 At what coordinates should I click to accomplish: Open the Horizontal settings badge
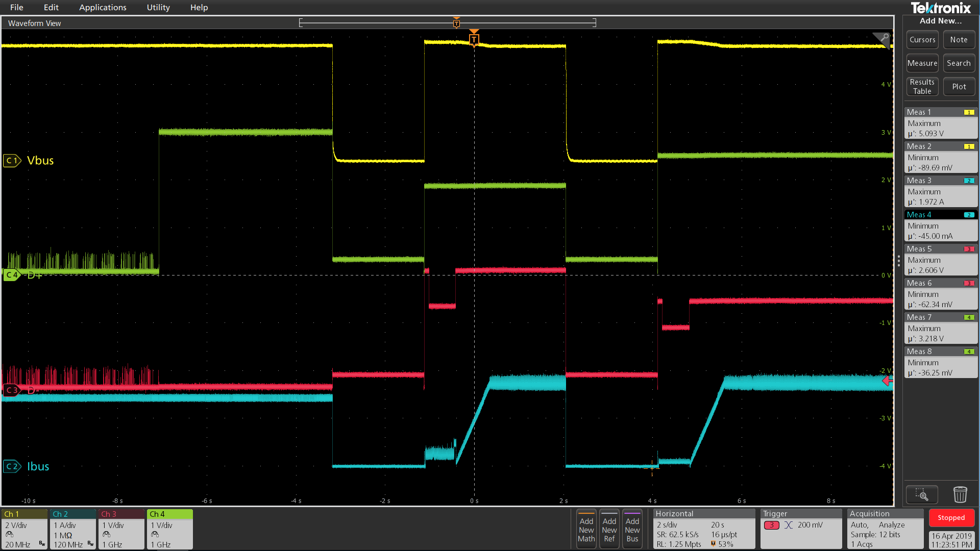click(703, 529)
